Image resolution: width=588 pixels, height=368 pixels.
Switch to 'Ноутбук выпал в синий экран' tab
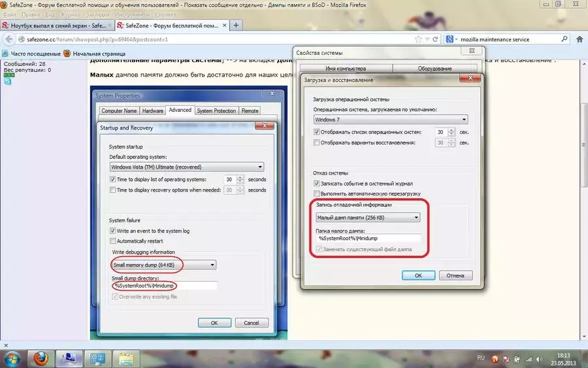(57, 25)
